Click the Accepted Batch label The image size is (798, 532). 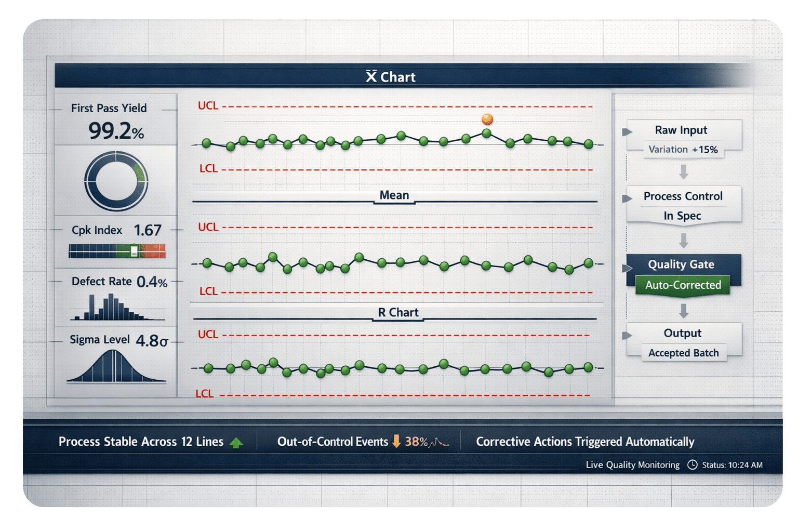pos(684,353)
